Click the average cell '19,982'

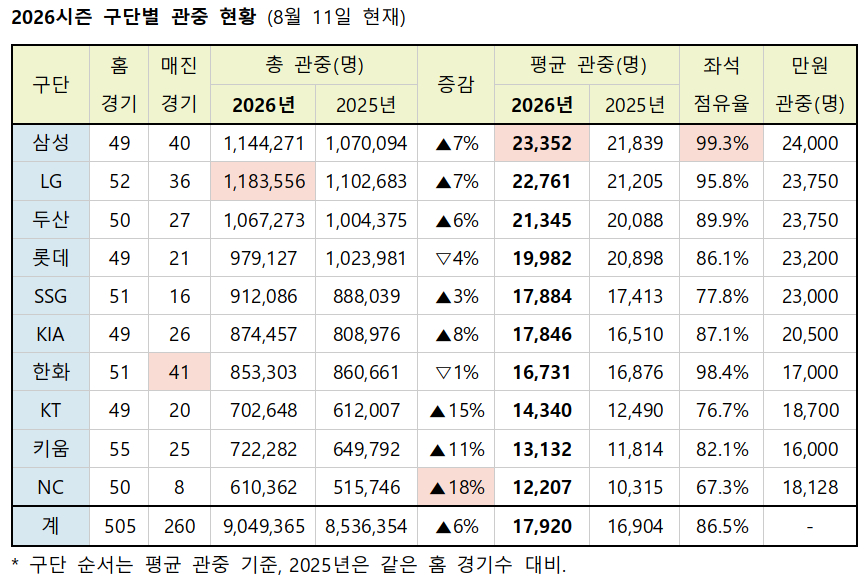pos(542,258)
